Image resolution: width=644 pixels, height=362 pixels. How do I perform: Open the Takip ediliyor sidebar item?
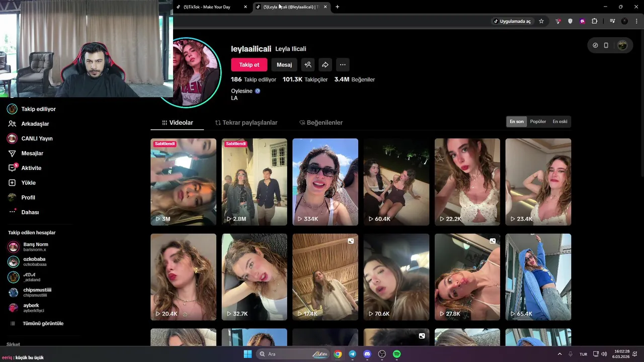coord(31,109)
